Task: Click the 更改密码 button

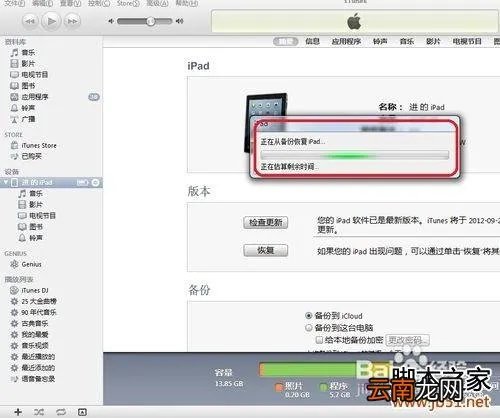Action: tap(407, 340)
